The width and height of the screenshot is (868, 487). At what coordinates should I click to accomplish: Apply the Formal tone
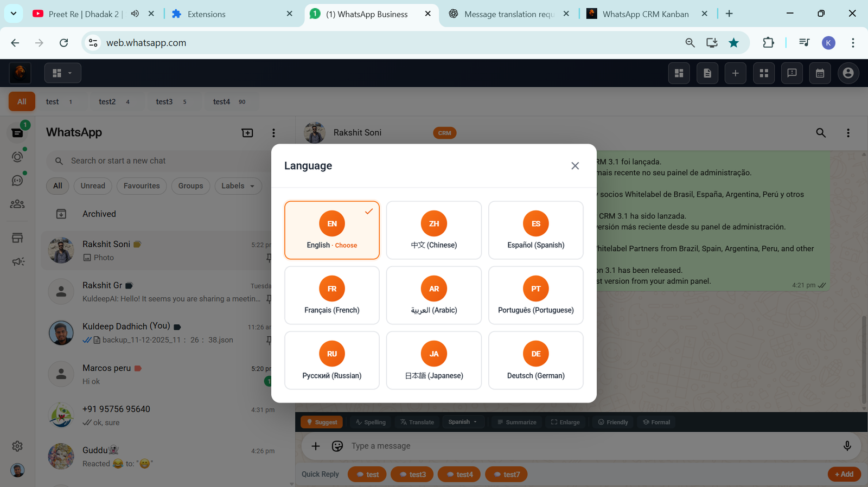[656, 422]
